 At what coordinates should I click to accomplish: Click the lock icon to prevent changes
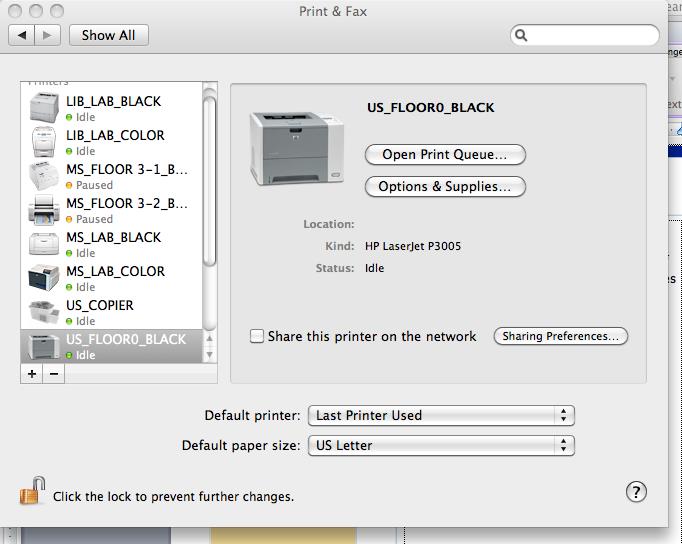coord(33,491)
